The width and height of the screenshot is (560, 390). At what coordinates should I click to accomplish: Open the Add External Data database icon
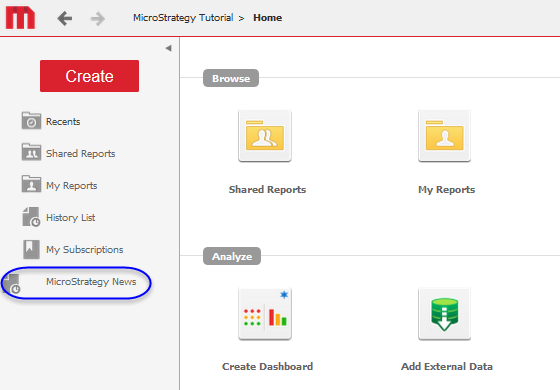(444, 314)
